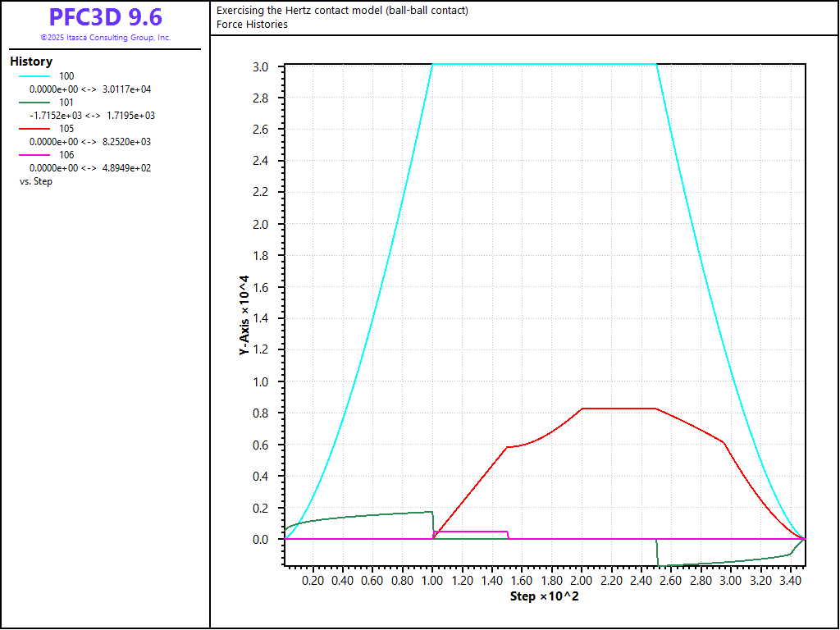Click the range text ending in 4.8949e+02
Screen dimensions: 840x630
coord(90,168)
